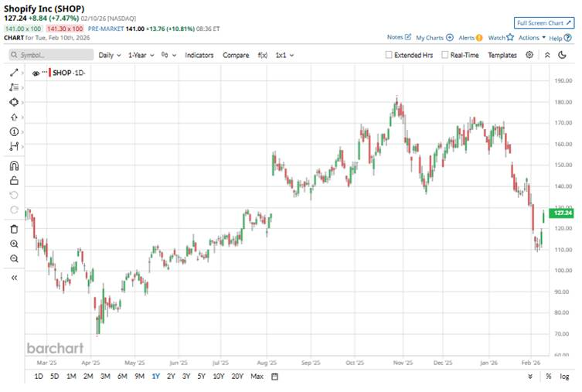Screen dimensions: 582x392
Task: Click the Symbol search input field
Action: [x=50, y=56]
